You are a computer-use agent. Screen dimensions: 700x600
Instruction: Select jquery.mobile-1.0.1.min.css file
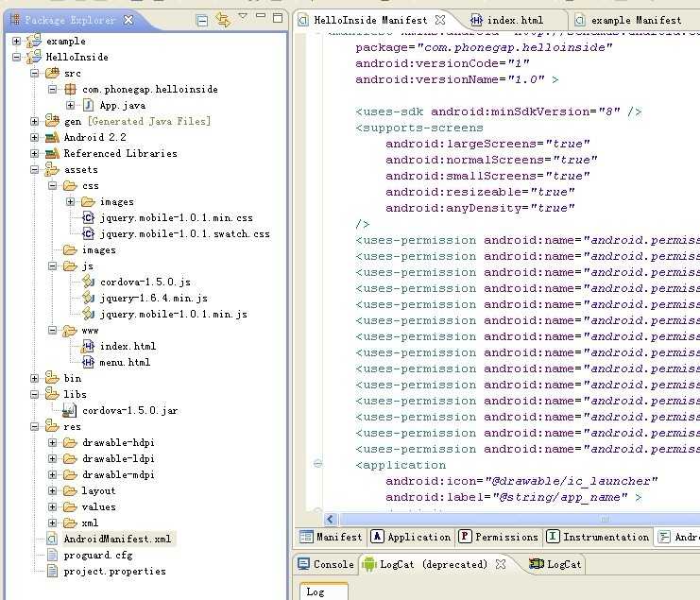[177, 218]
